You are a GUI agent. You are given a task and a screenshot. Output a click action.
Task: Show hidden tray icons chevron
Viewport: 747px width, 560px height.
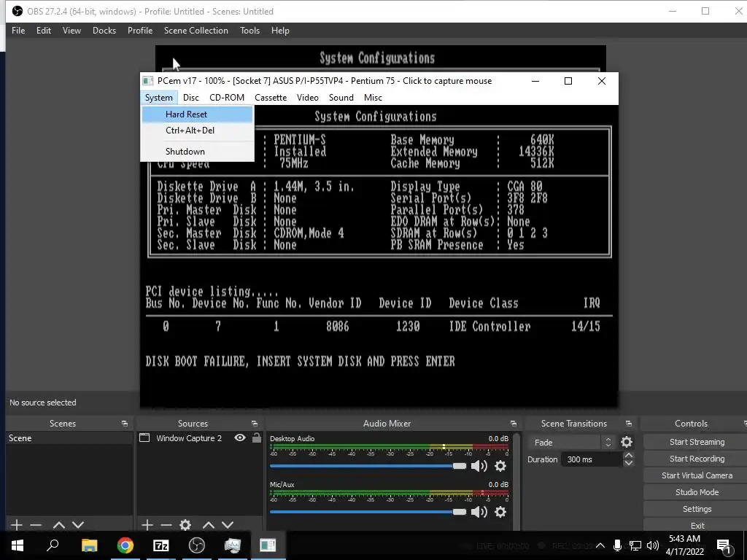[x=600, y=545]
